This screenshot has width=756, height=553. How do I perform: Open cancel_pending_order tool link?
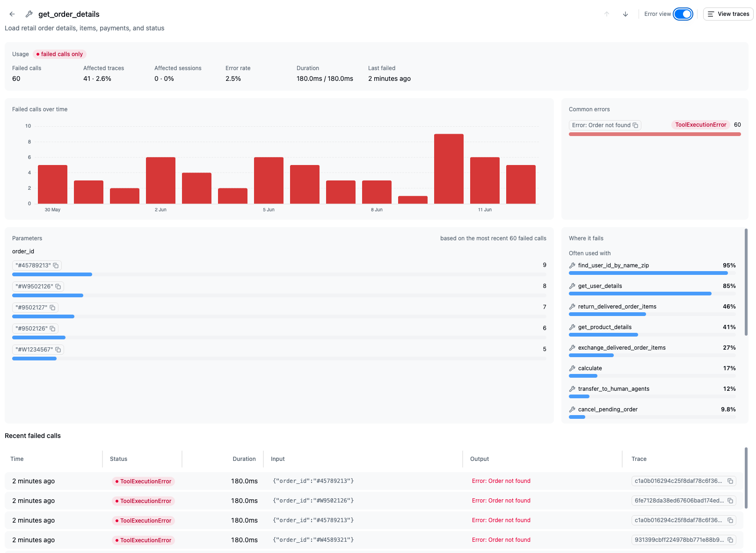click(608, 409)
